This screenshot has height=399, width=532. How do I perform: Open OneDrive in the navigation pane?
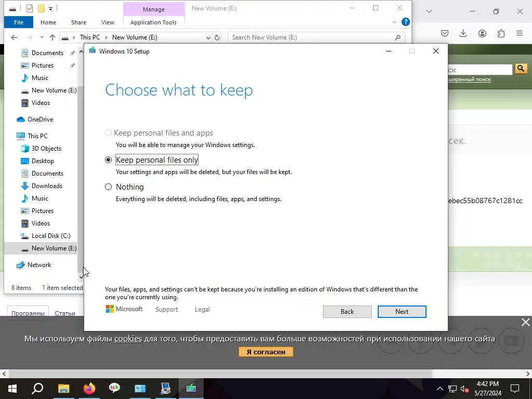(40, 119)
